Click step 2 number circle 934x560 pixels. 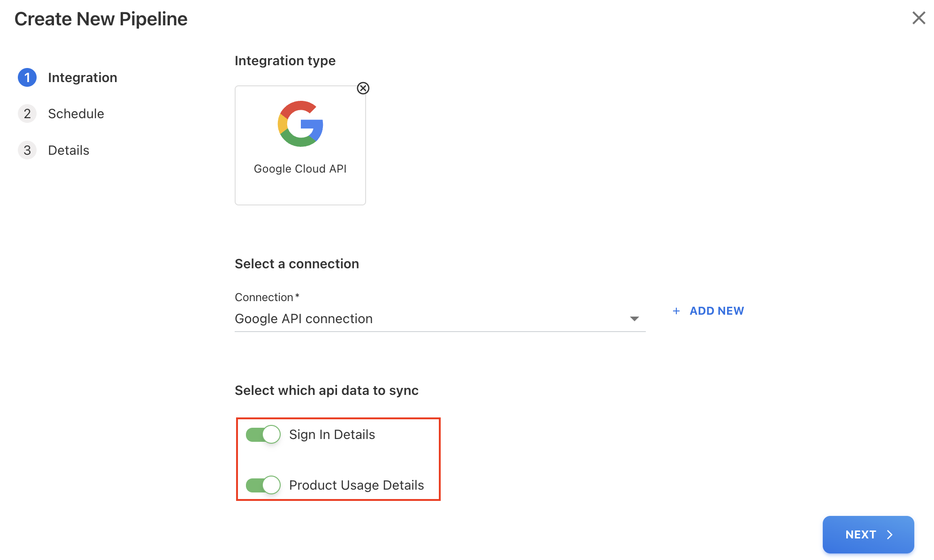[x=27, y=114]
